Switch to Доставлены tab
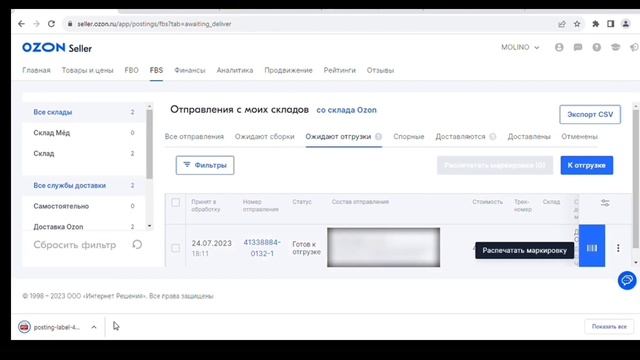640x360 pixels. pos(529,137)
